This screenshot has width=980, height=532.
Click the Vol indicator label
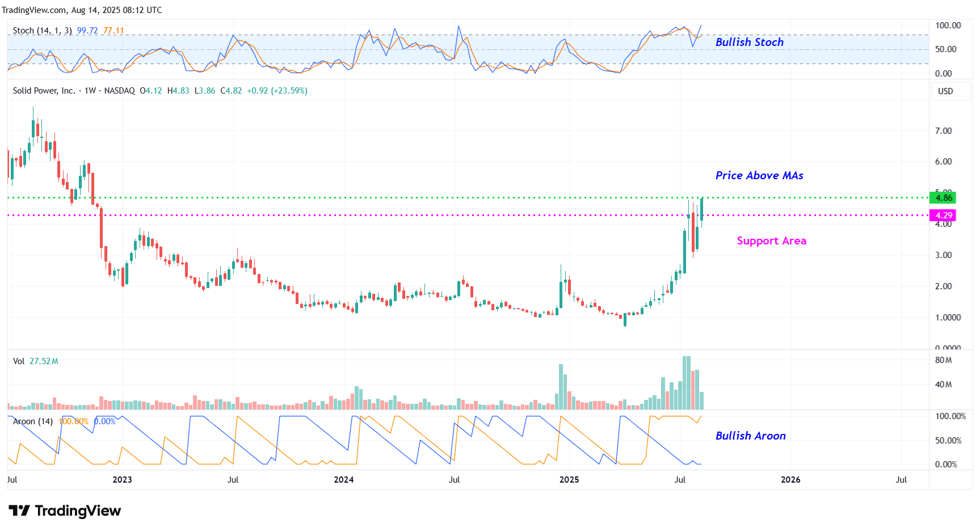click(x=19, y=361)
